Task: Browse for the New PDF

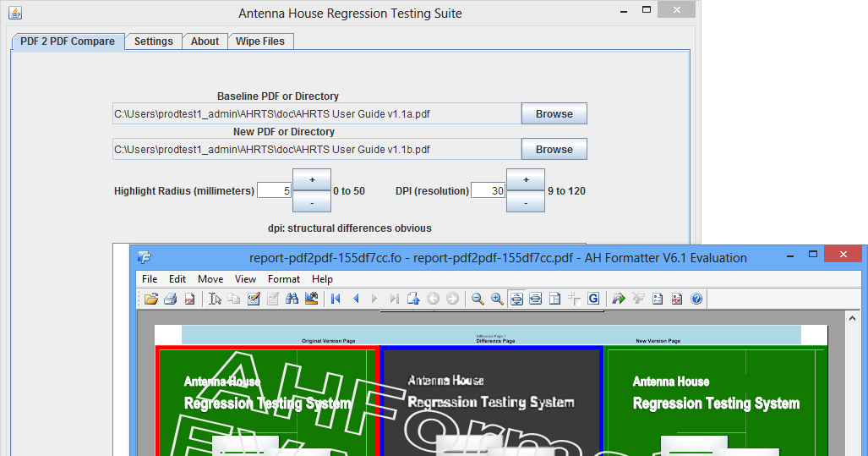Action: pos(554,149)
